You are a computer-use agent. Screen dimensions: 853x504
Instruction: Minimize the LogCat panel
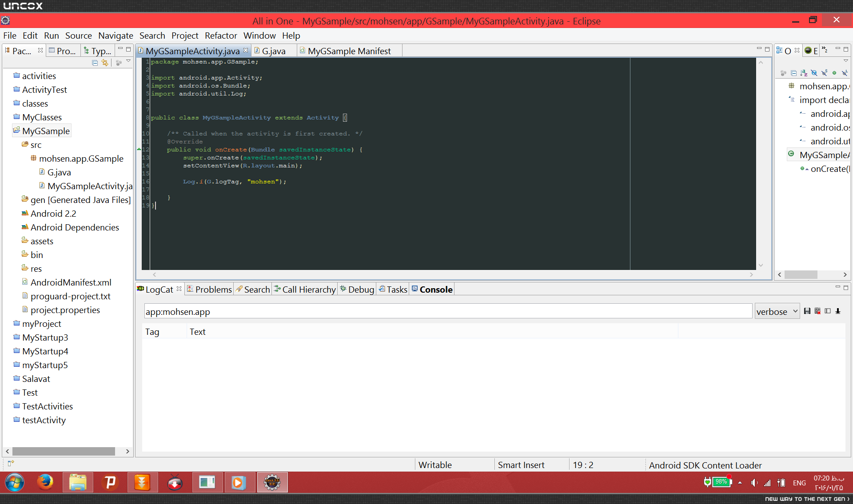838,287
